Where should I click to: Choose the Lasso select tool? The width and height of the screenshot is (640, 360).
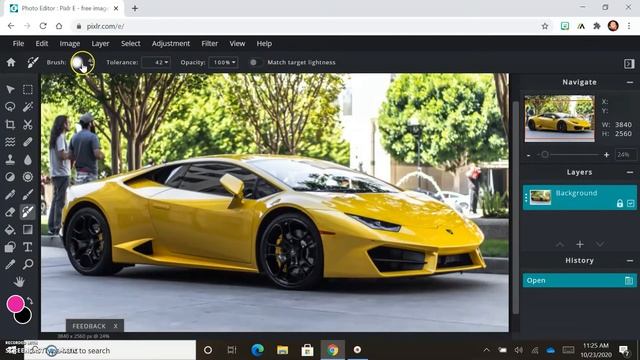pos(10,107)
